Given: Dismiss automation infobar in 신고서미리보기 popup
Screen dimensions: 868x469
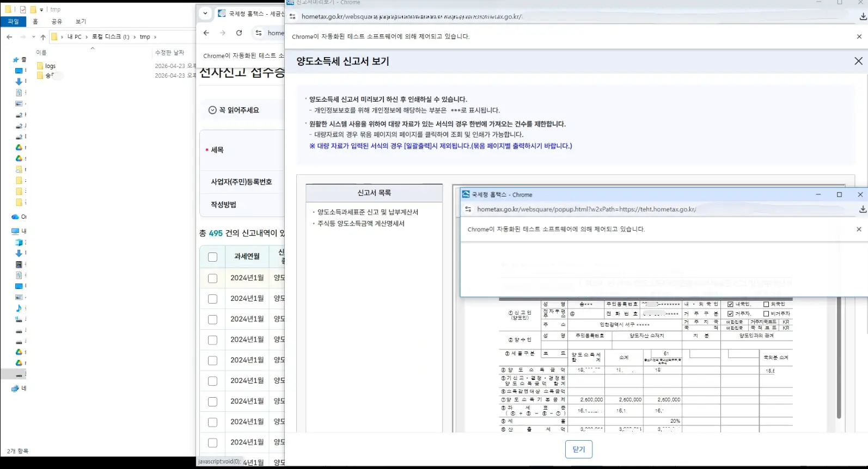Looking at the screenshot, I should click(859, 36).
